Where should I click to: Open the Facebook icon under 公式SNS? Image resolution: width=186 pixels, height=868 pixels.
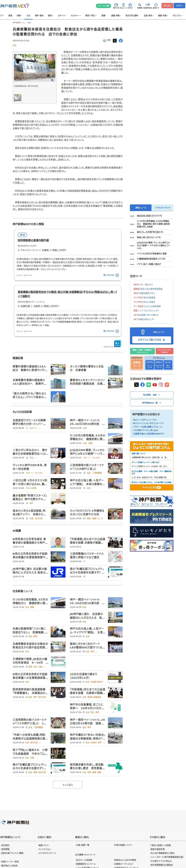pyautogui.click(x=142, y=385)
